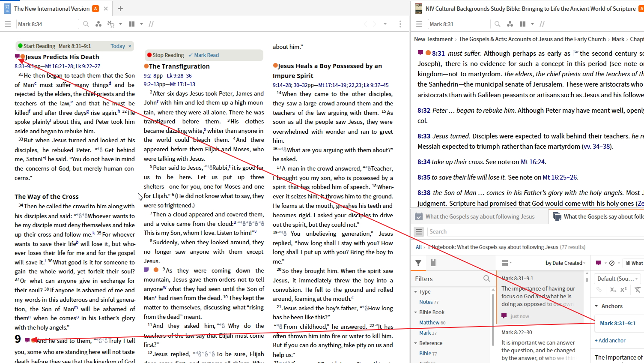Click the vv. 34–38 reference link
Screen dimensions: 644x363
click(597, 147)
